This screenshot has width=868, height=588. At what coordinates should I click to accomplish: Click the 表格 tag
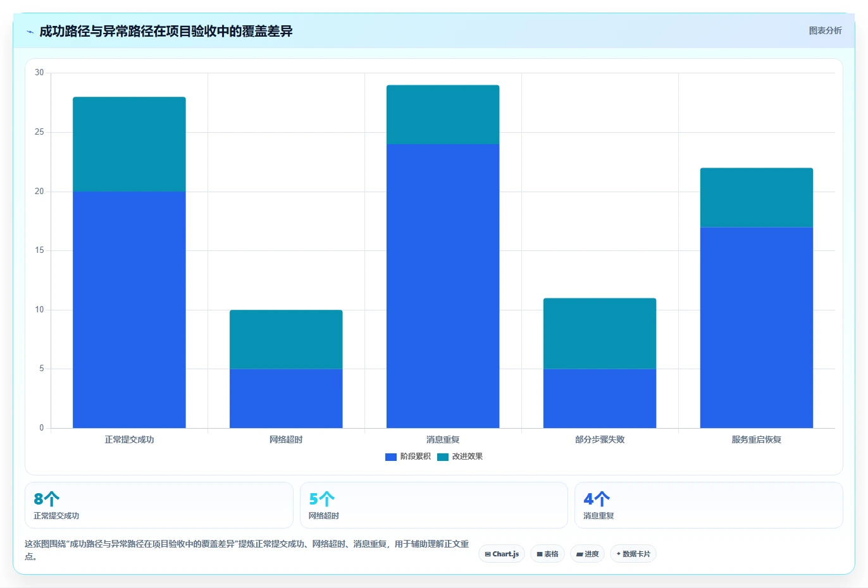pyautogui.click(x=547, y=554)
